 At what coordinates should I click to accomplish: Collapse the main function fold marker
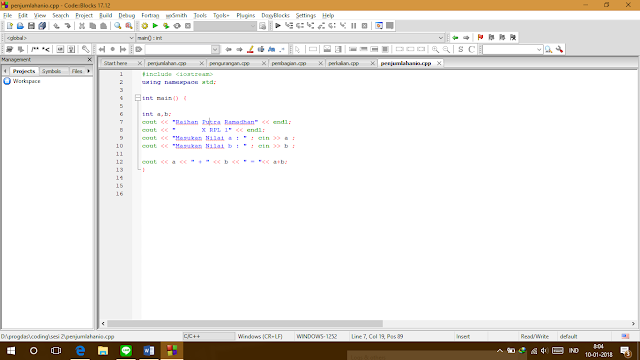(138, 98)
